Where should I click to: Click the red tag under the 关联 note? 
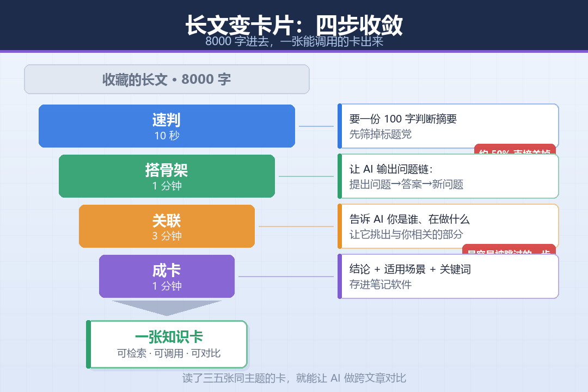(x=509, y=249)
